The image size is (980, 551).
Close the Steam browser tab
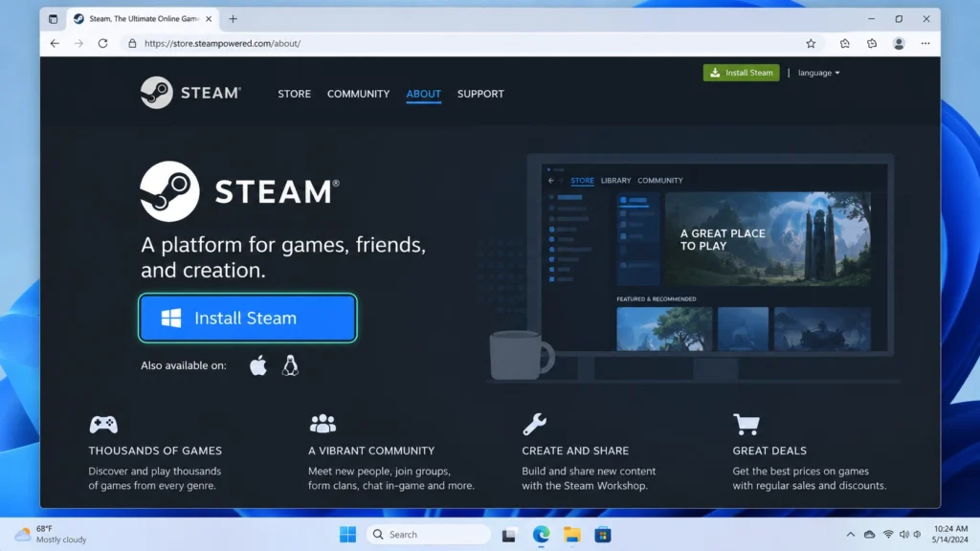tap(209, 19)
